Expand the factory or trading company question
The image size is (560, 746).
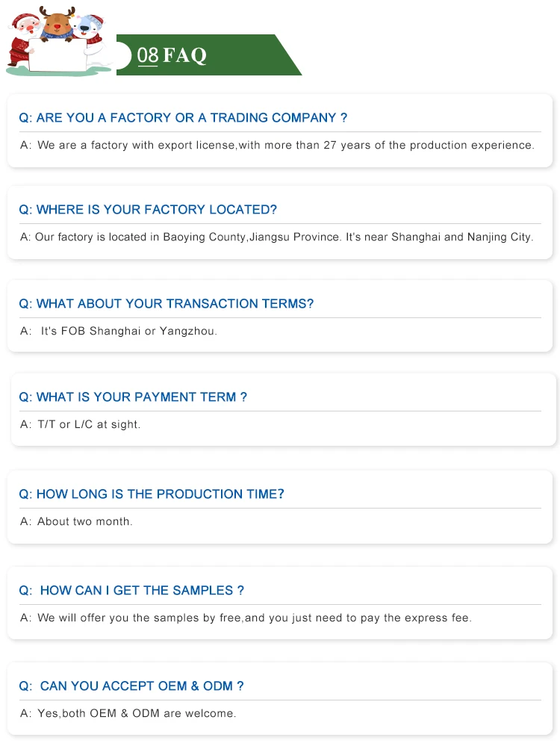coord(183,118)
